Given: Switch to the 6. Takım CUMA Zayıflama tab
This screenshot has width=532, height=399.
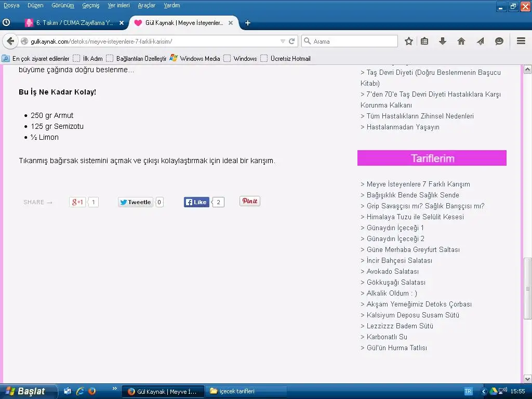Looking at the screenshot, I should click(70, 23).
